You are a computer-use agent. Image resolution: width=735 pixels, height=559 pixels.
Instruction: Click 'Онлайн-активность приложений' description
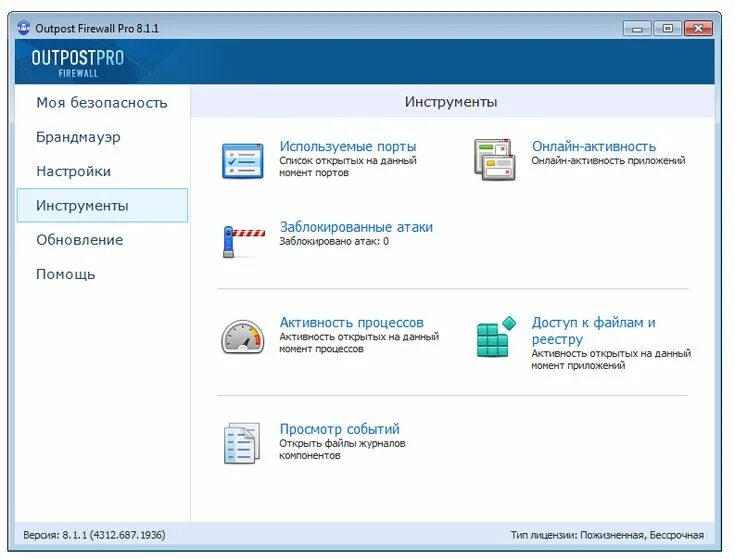coord(608,160)
